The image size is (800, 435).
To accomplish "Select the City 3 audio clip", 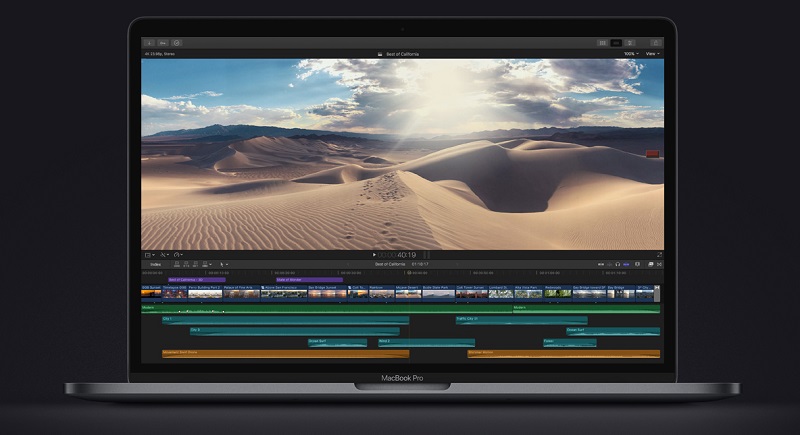I will tap(295, 331).
